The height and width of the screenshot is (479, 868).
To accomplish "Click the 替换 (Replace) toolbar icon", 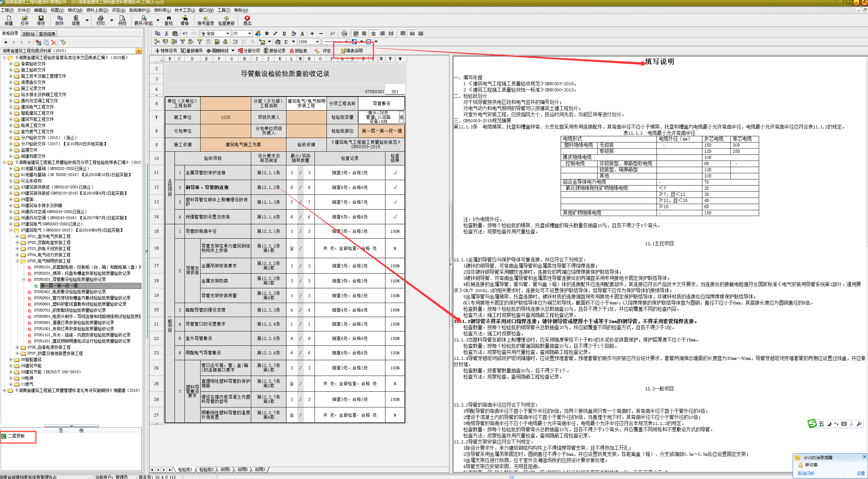I will pyautogui.click(x=185, y=21).
